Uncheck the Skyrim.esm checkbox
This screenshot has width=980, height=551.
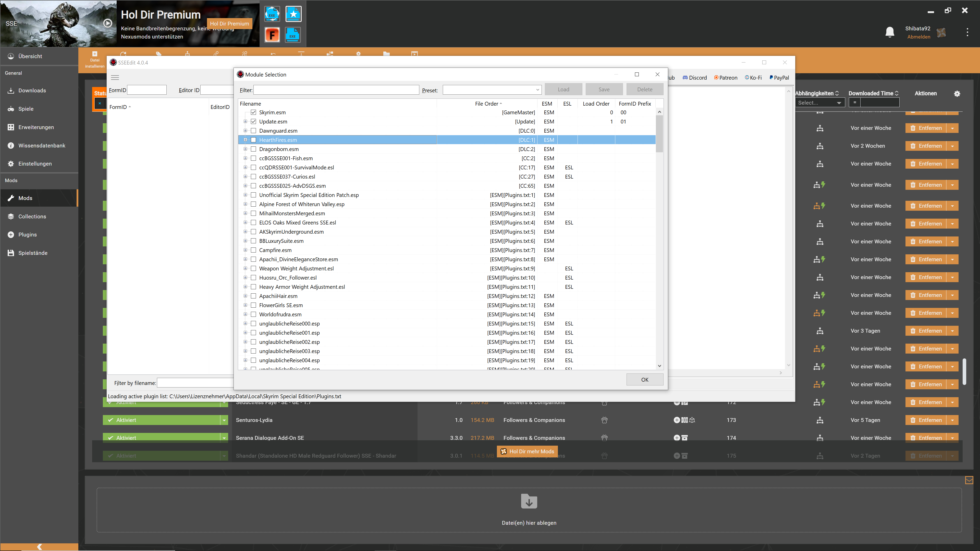[253, 112]
